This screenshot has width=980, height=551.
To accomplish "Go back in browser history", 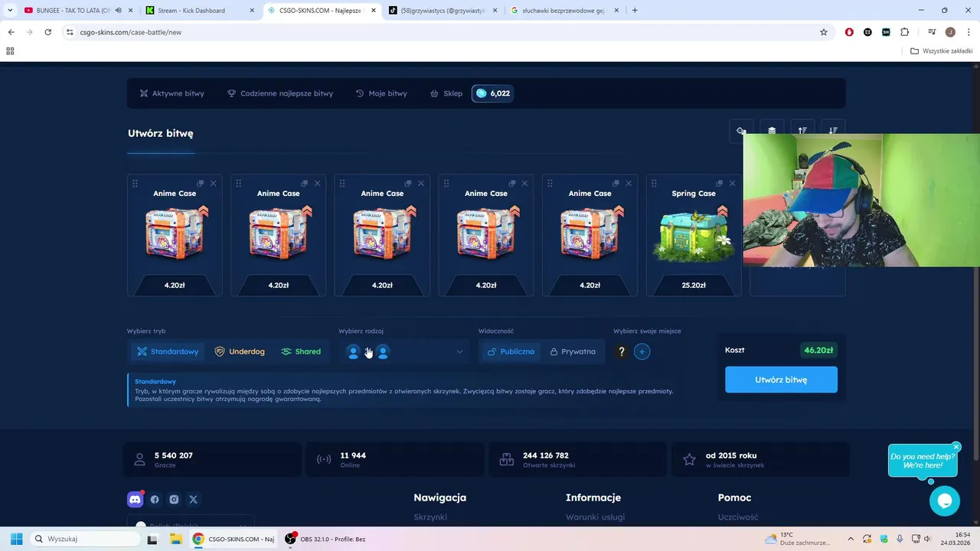I will pyautogui.click(x=11, y=32).
